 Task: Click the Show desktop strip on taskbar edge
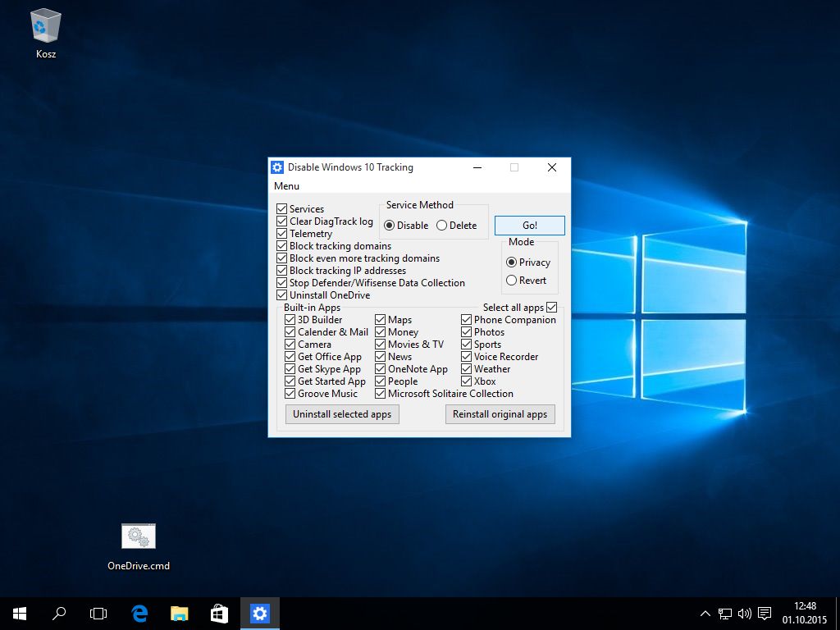pyautogui.click(x=838, y=614)
